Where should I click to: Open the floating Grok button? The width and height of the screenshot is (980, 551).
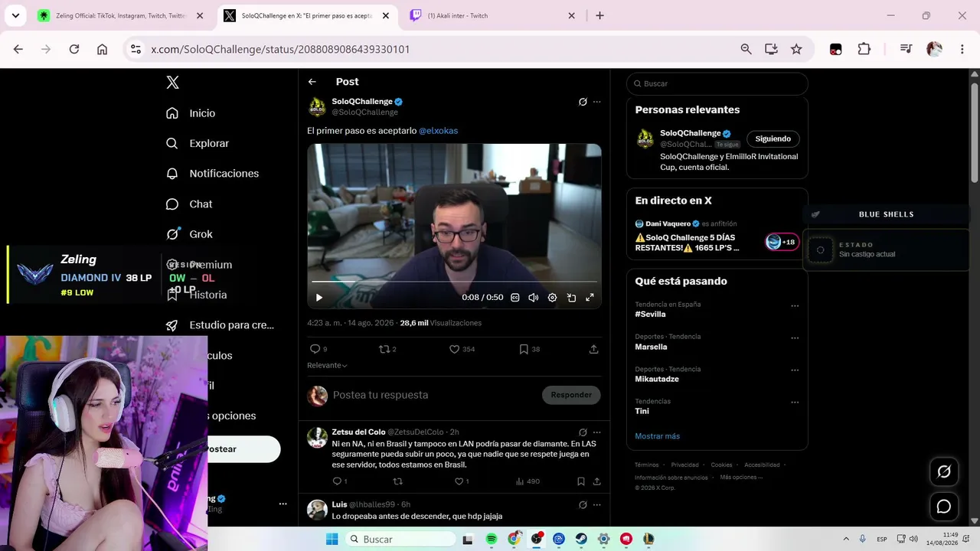point(944,472)
